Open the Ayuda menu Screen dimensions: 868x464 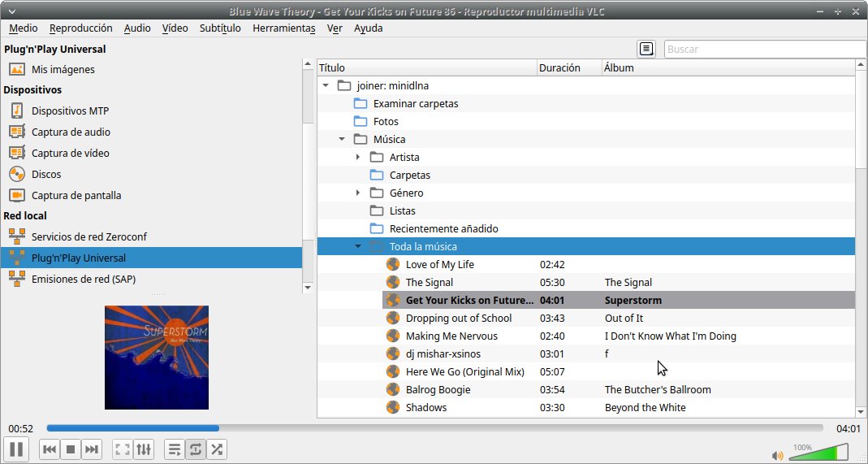368,28
